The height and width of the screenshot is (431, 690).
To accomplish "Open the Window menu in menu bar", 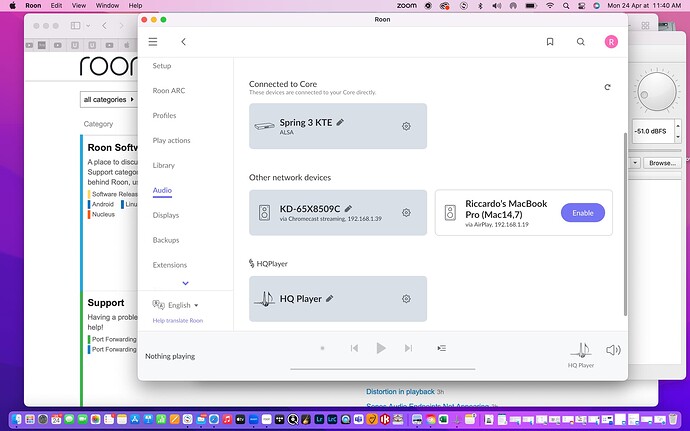I will [x=107, y=5].
